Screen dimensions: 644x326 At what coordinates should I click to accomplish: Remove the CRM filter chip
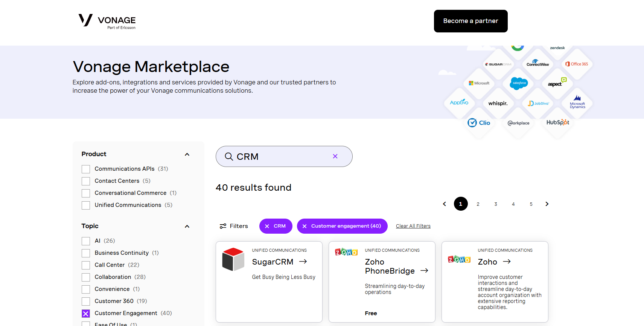click(267, 226)
